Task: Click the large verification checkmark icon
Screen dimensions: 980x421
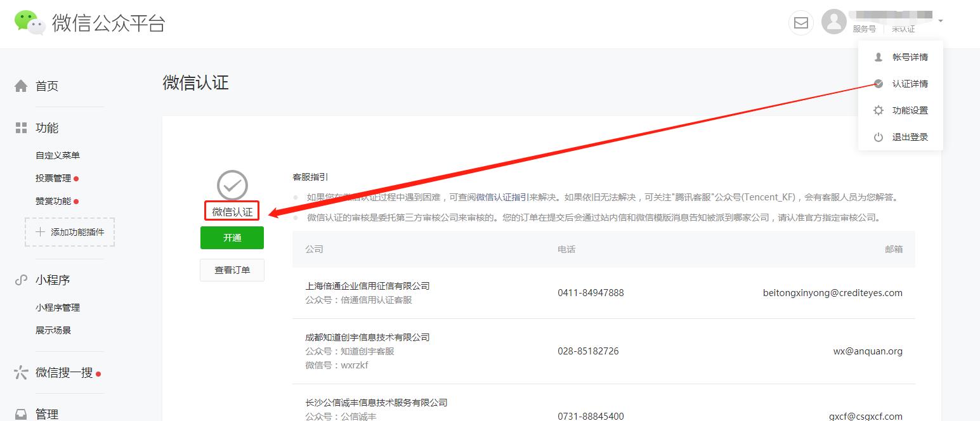Action: click(232, 185)
